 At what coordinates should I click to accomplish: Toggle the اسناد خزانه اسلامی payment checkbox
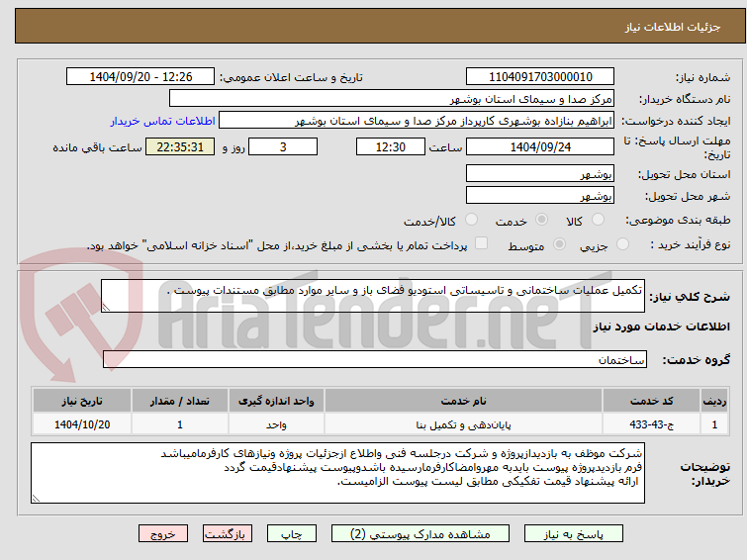pos(482,243)
